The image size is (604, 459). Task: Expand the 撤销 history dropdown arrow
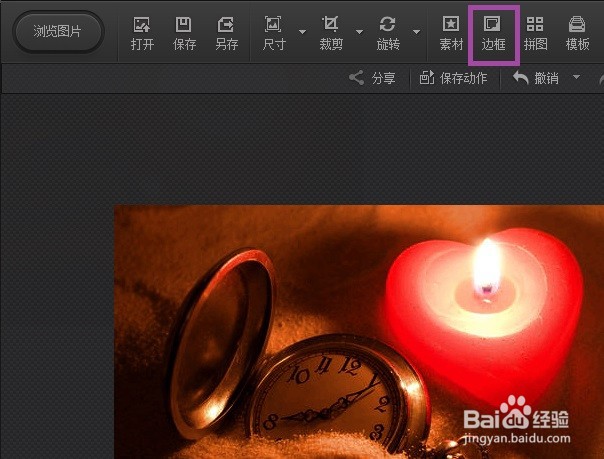tap(576, 77)
